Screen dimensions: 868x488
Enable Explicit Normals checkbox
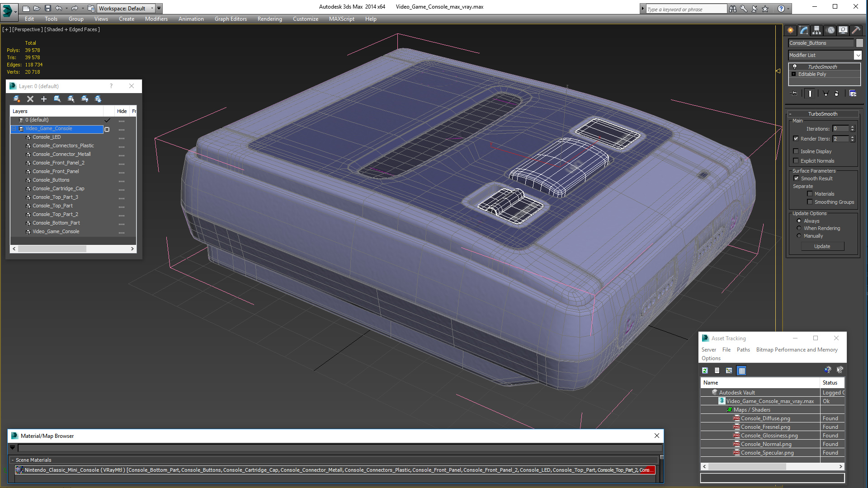(796, 161)
